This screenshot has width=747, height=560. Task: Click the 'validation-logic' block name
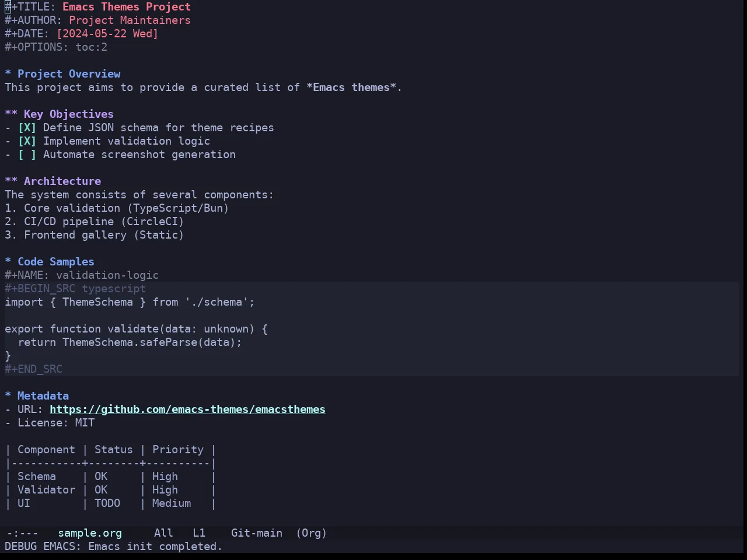point(107,275)
